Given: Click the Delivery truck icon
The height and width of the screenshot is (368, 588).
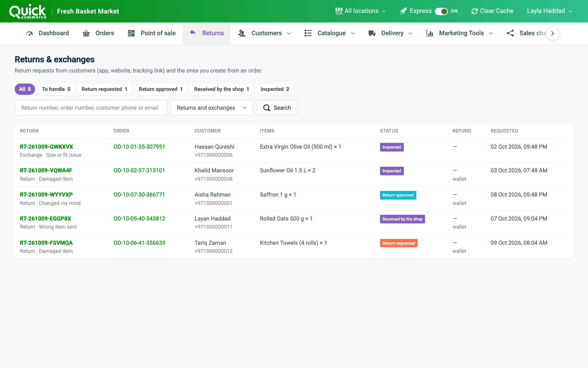Looking at the screenshot, I should 372,33.
